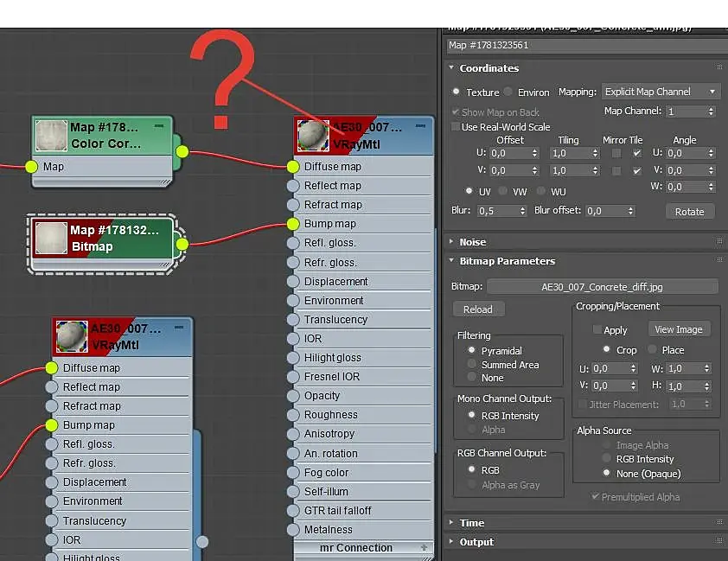Click Refract map socket on upper VRayMtl node
The image size is (728, 561).
click(293, 205)
